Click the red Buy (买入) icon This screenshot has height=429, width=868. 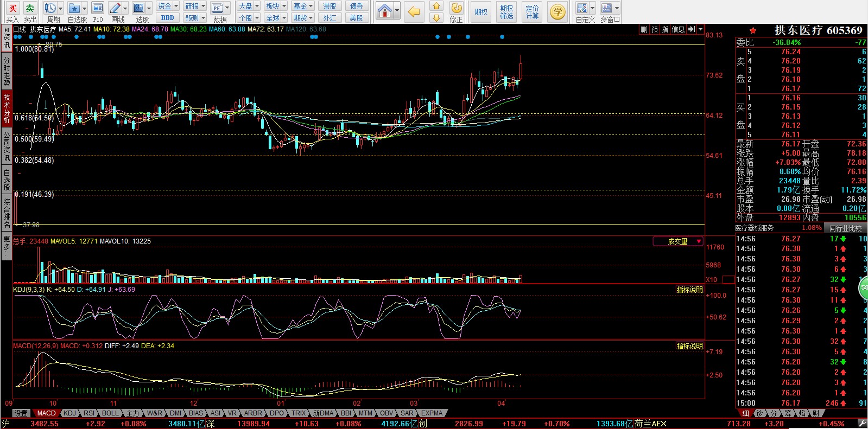pos(12,9)
